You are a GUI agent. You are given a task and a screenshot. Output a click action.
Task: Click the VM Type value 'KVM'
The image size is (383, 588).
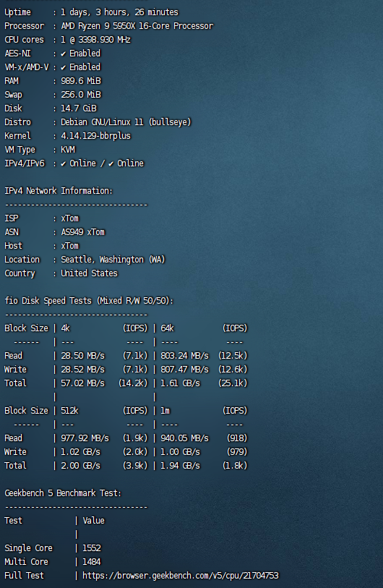coord(68,150)
